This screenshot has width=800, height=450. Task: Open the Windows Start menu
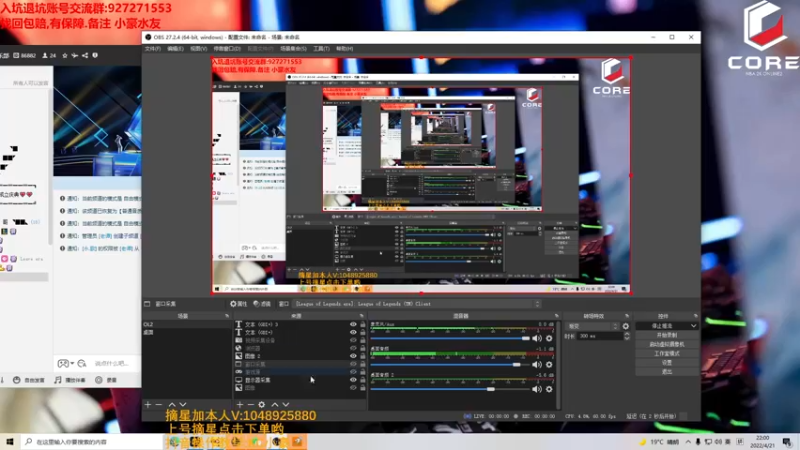click(x=9, y=441)
